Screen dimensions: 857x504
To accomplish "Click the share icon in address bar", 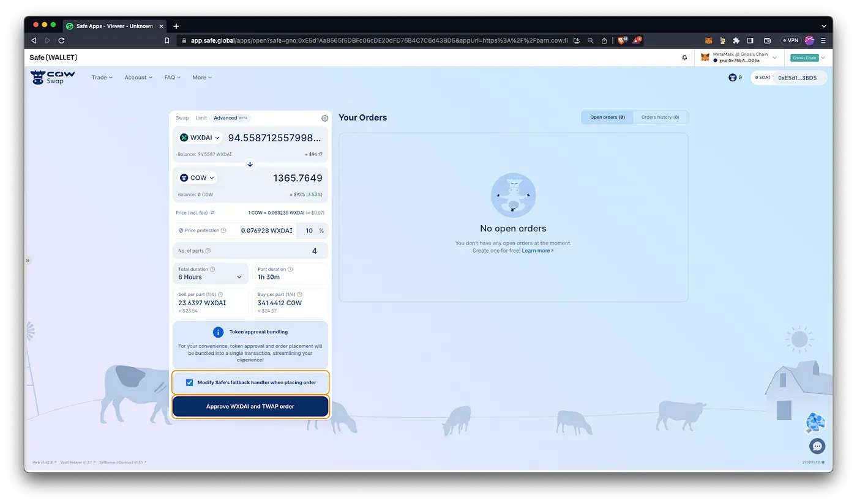I will coord(604,40).
